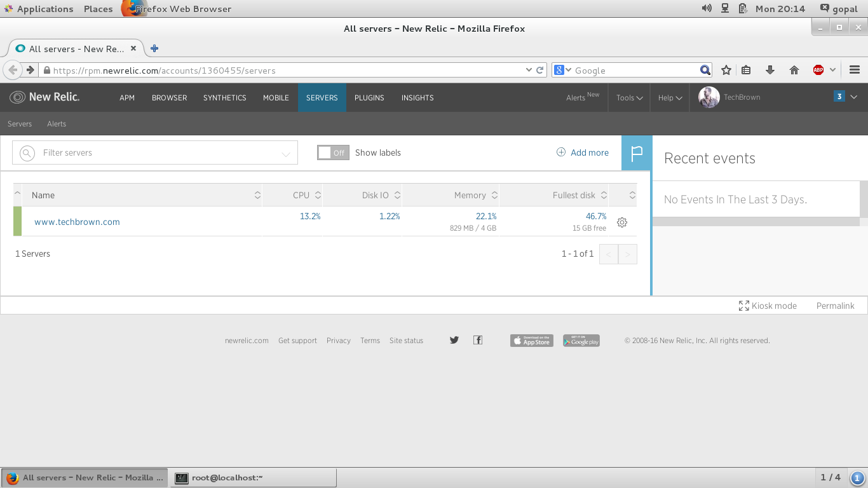Viewport: 868px width, 488px height.
Task: Switch to root@localhost terminal in taskbar
Action: [x=253, y=478]
